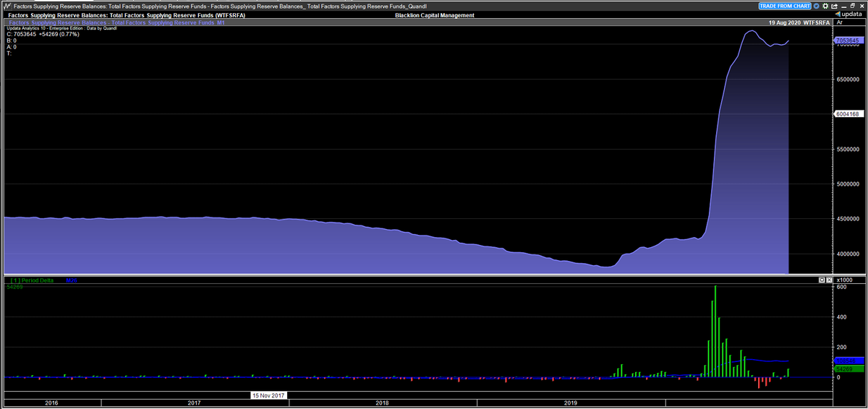The height and width of the screenshot is (409, 868).
Task: Click the application icon in title bar
Action: coord(6,6)
